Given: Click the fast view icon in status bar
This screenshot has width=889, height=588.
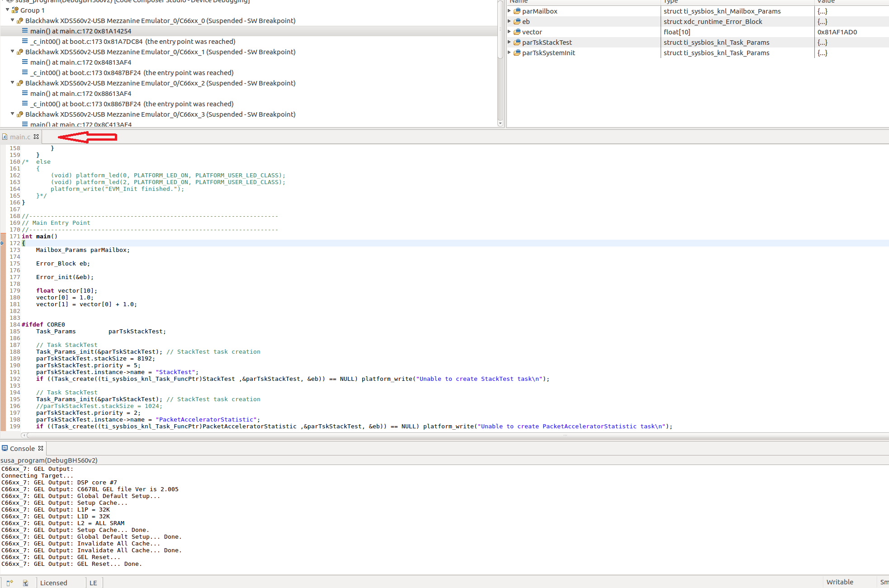Looking at the screenshot, I should click(9, 583).
